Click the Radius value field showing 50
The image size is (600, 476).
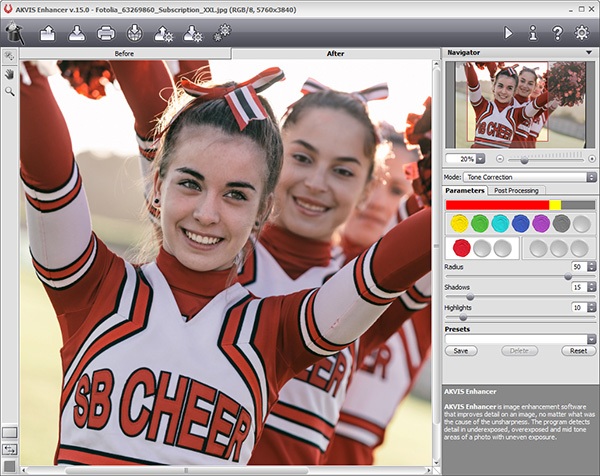pyautogui.click(x=579, y=267)
